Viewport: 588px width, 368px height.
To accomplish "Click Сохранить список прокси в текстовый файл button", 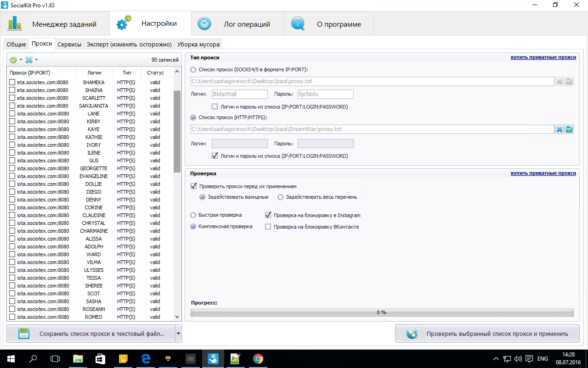I will 91,333.
